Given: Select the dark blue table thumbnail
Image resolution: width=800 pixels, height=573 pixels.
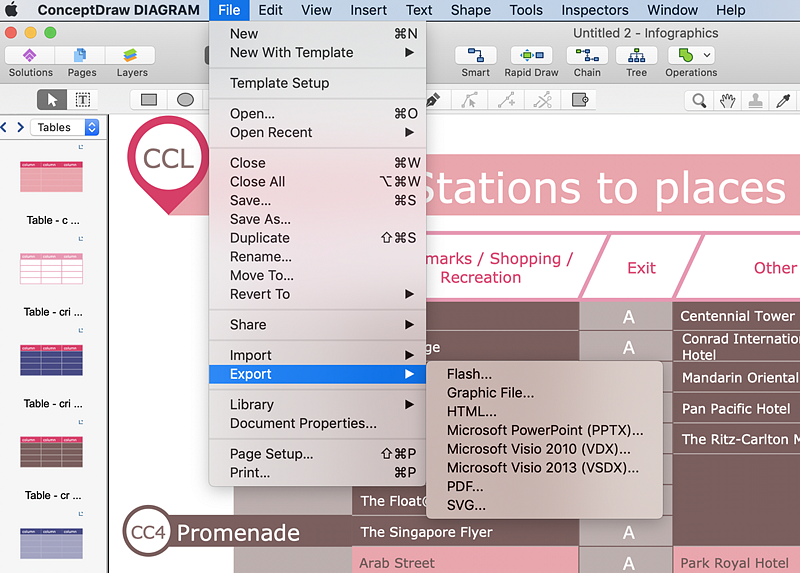Looking at the screenshot, I should [52, 360].
